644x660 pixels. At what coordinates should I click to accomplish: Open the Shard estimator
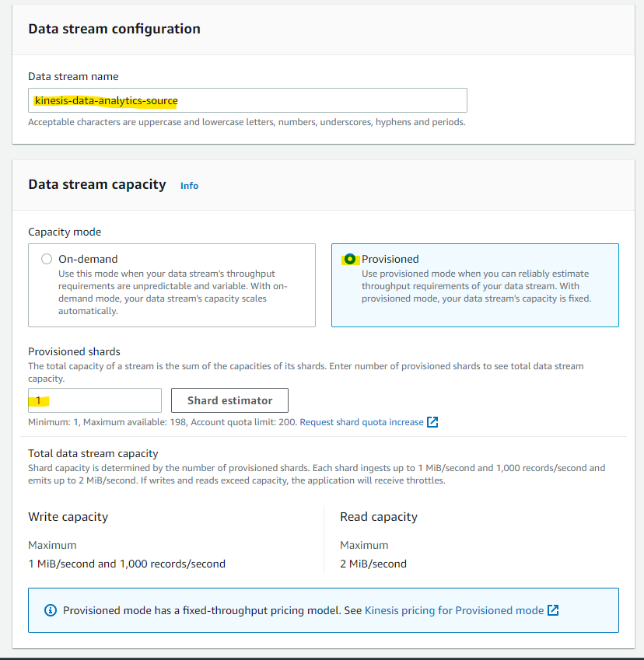pyautogui.click(x=229, y=400)
